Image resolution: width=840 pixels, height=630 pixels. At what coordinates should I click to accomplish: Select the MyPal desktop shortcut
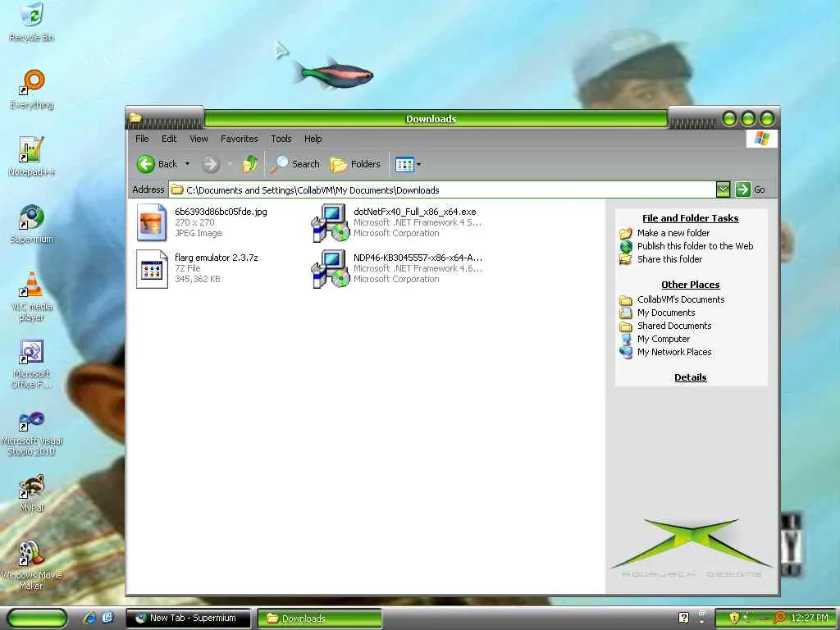(32, 493)
